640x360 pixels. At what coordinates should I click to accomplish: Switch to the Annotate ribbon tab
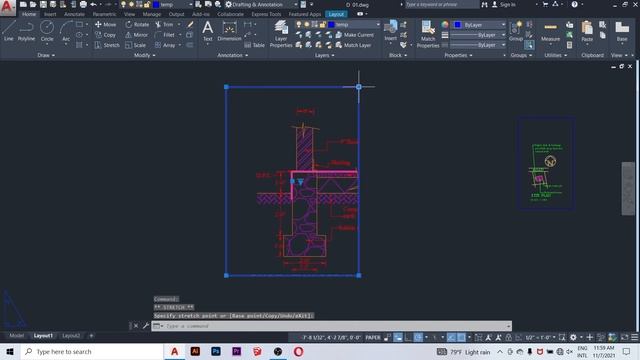pos(74,14)
